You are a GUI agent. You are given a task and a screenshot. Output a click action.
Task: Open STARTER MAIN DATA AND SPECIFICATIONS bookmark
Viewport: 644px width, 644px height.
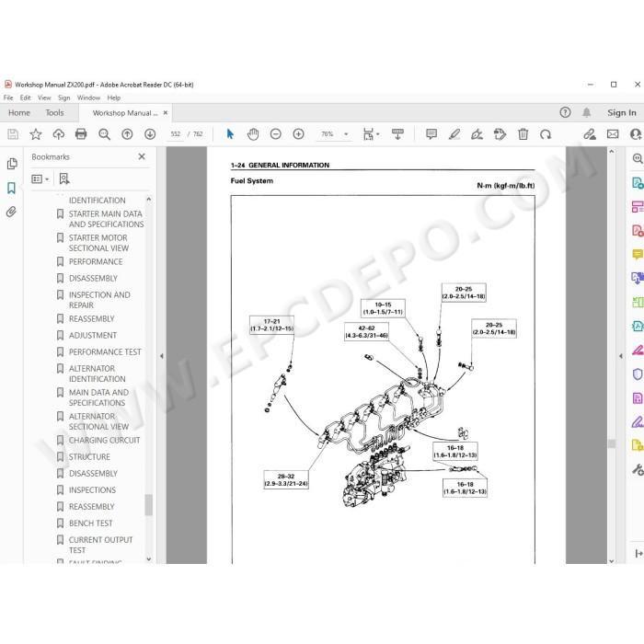click(106, 219)
